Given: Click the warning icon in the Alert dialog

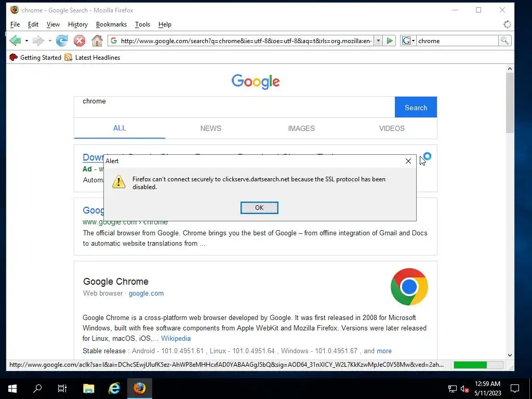Looking at the screenshot, I should pyautogui.click(x=119, y=182).
